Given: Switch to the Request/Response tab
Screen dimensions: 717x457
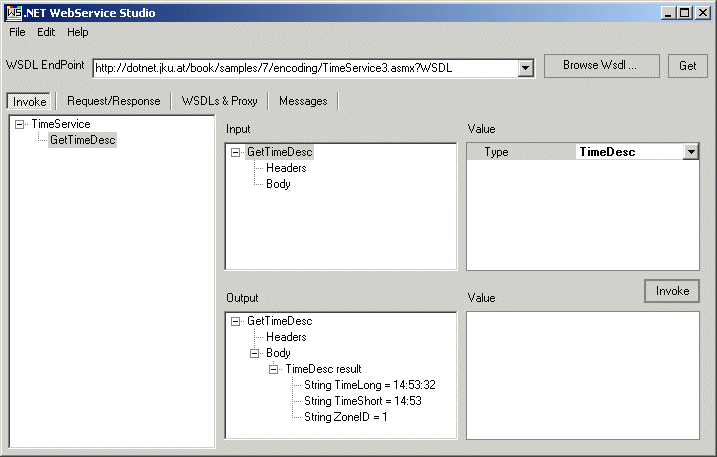Looking at the screenshot, I should click(x=113, y=101).
